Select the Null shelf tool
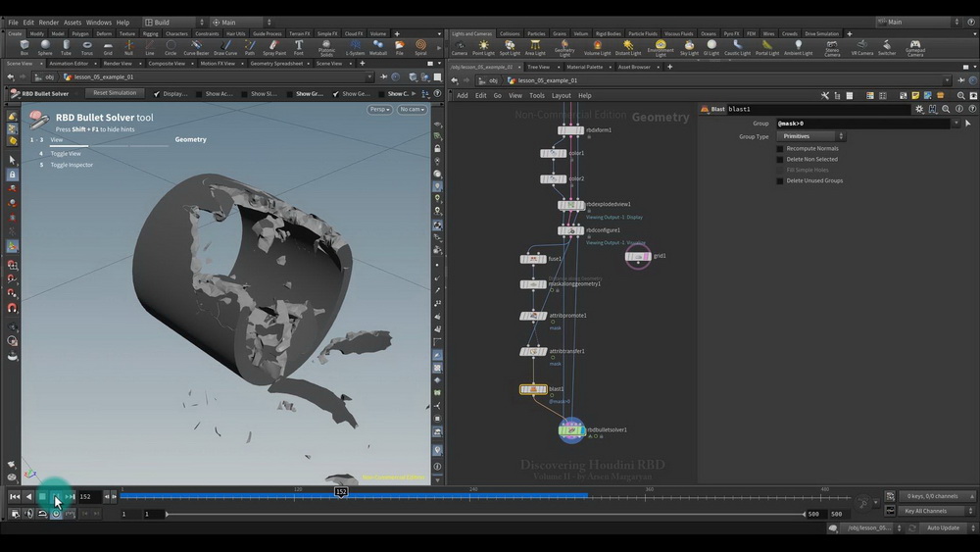980x552 pixels. coord(128,47)
